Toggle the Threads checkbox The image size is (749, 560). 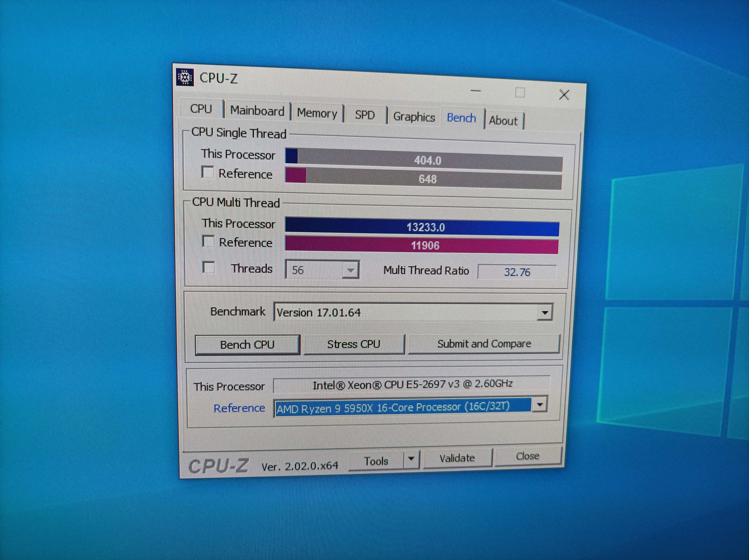pos(208,267)
